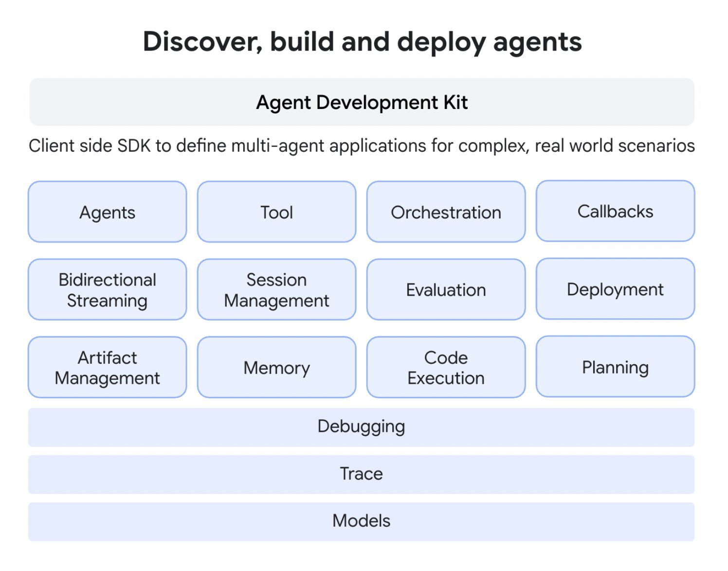Choose the Code Execution box
Screen dimensions: 728x571
pyautogui.click(x=446, y=368)
